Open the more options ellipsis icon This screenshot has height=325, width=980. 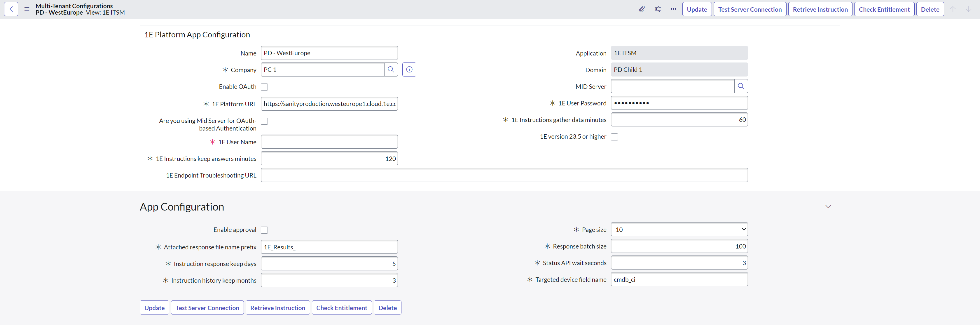tap(673, 9)
